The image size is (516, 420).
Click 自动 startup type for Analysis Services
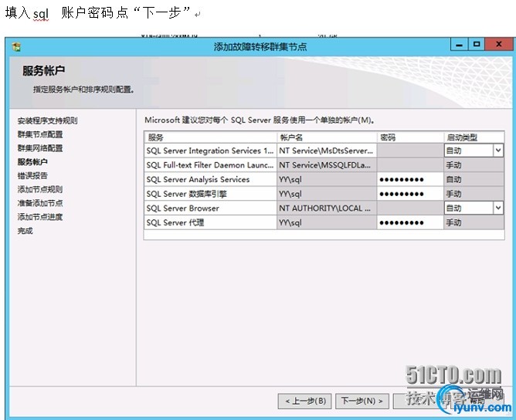(474, 180)
